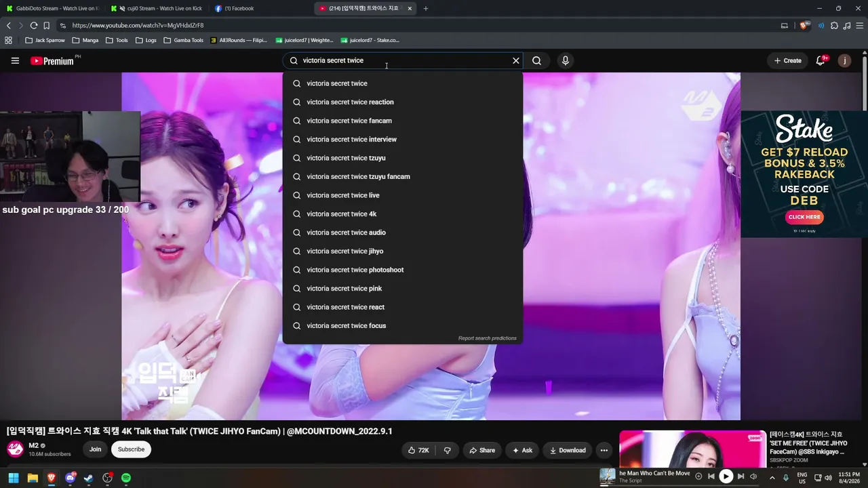This screenshot has width=868, height=488.
Task: Open the account avatar menu
Action: 844,60
